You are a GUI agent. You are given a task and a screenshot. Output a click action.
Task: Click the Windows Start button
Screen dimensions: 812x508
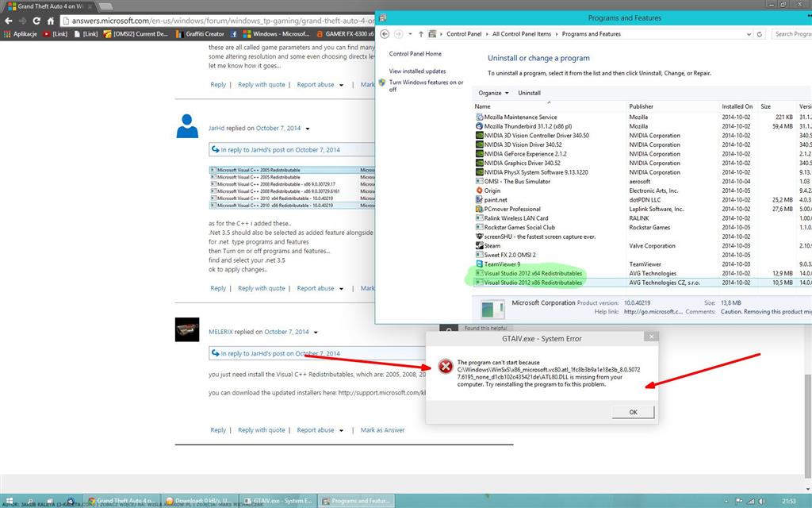click(x=10, y=502)
